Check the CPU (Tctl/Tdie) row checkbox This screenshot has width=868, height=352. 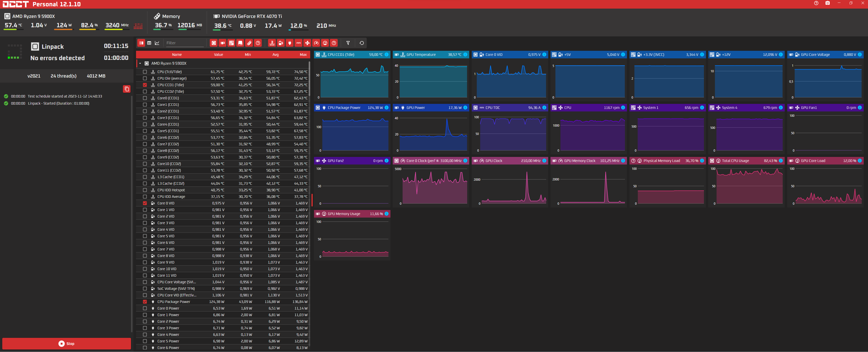point(145,72)
